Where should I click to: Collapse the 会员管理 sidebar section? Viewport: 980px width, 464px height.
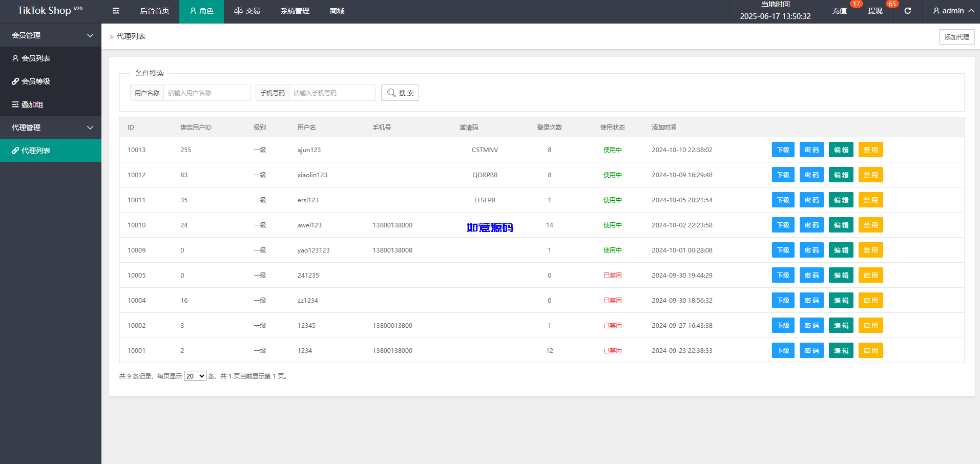point(51,35)
